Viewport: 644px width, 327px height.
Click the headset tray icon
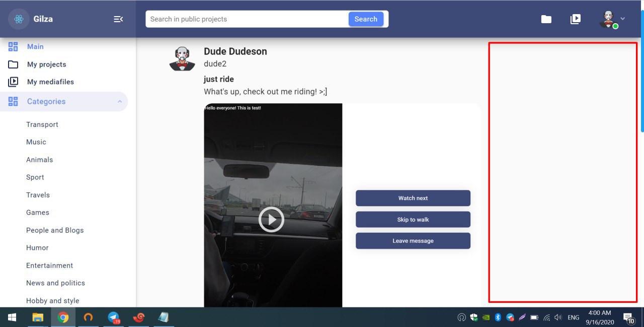pos(461,317)
